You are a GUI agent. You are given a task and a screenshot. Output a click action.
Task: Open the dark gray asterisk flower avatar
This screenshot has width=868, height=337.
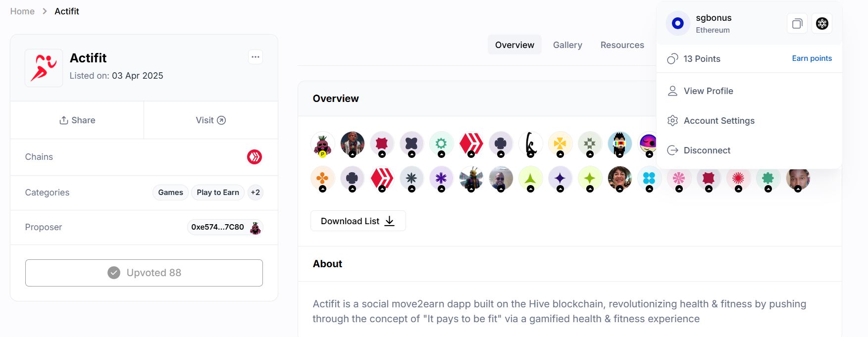pyautogui.click(x=412, y=179)
